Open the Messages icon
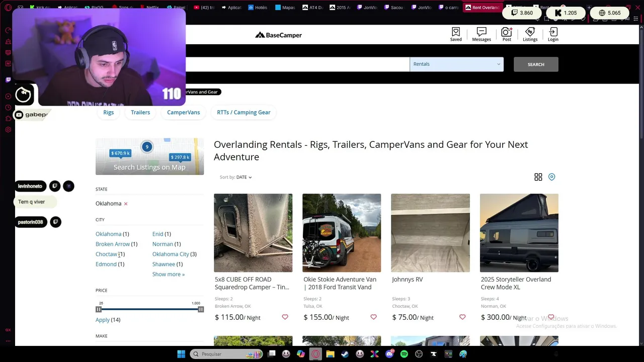Screen dimensions: 644x362 pyautogui.click(x=481, y=32)
